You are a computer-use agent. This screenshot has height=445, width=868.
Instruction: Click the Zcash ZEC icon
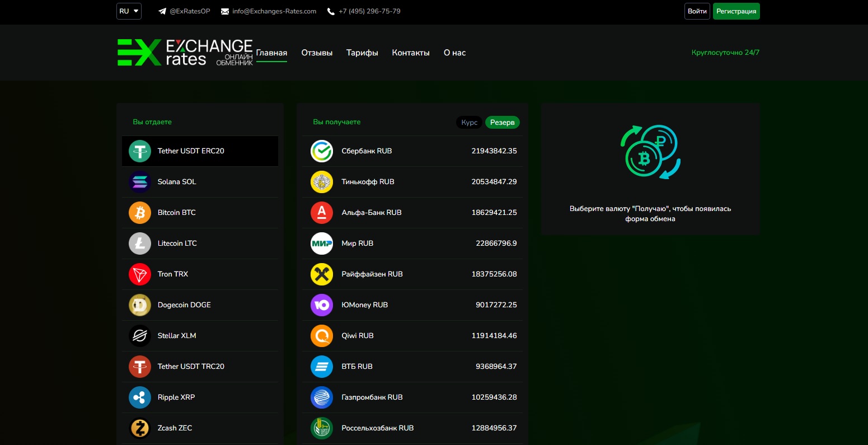point(140,428)
